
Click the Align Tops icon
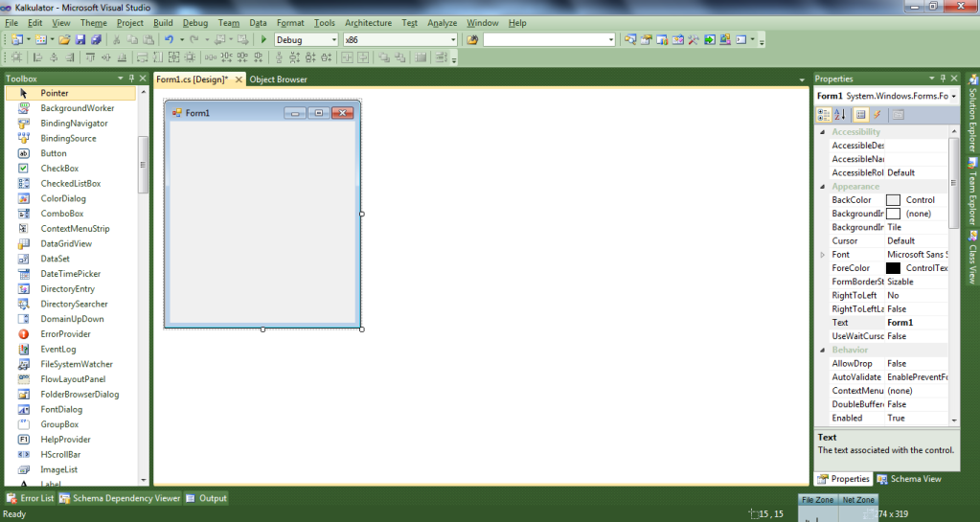(x=90, y=57)
